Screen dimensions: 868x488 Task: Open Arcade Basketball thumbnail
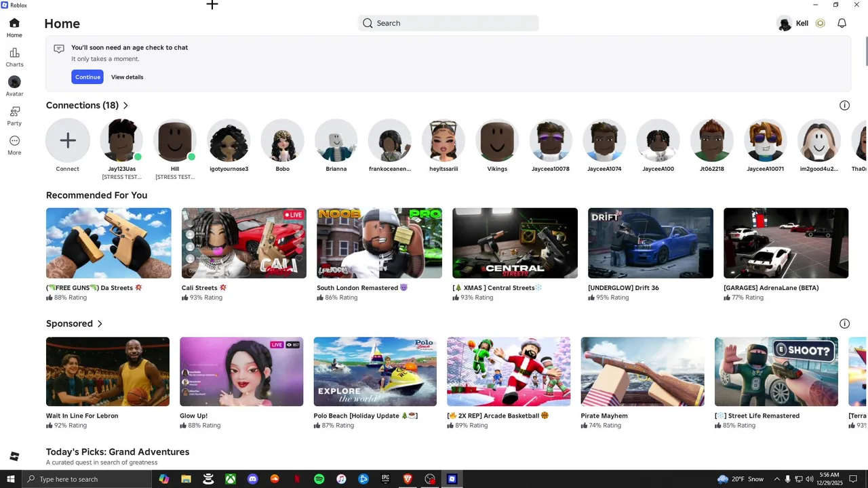click(x=509, y=371)
